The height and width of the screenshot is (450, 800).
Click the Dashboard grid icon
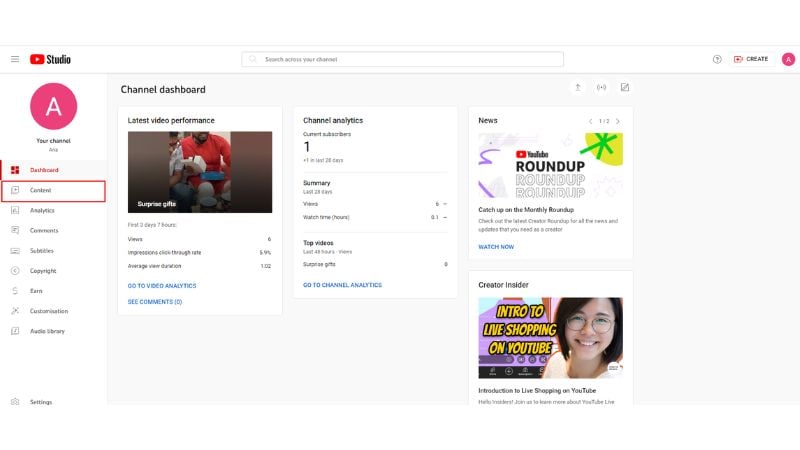click(15, 170)
